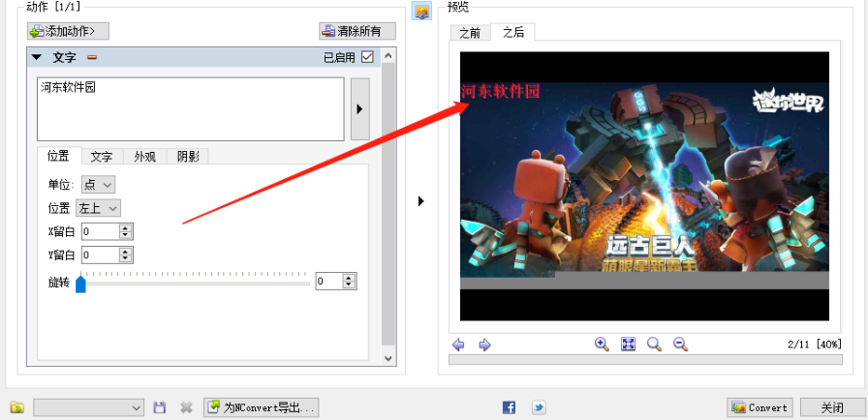Increase the rotation value with the spinner up arrow
Image resolution: width=868 pixels, height=420 pixels.
pos(349,278)
